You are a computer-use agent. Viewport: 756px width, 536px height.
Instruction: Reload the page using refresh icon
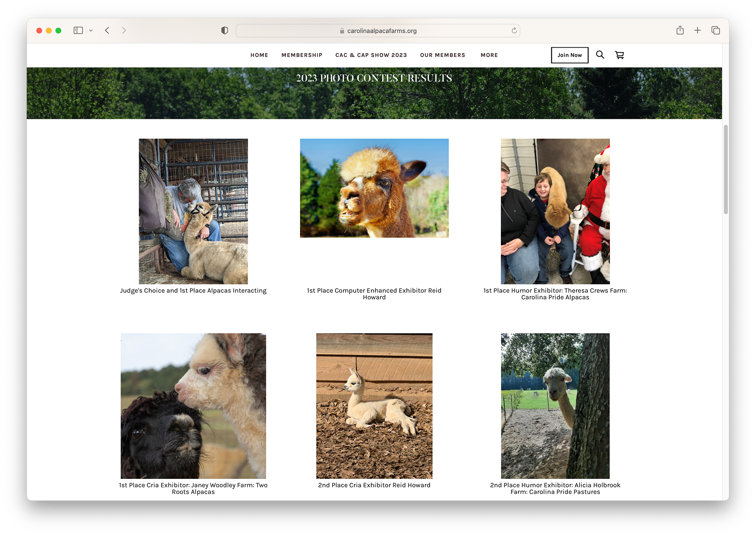click(514, 30)
